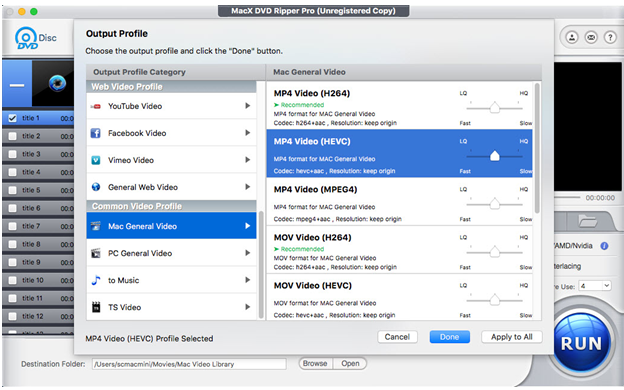This screenshot has width=624, height=390.
Task: Expand the PC General Video arrow
Action: [248, 253]
